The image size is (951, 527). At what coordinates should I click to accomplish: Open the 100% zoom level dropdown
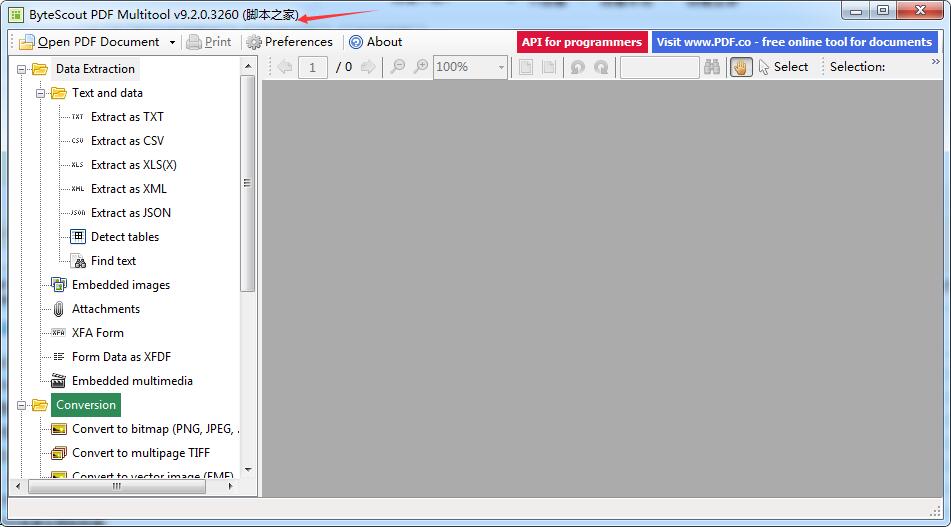point(501,67)
